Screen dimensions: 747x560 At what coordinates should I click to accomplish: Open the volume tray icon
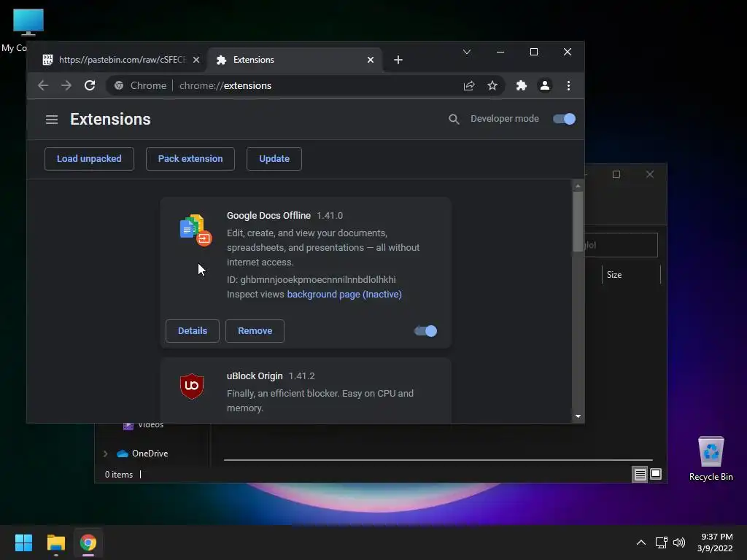coord(679,542)
